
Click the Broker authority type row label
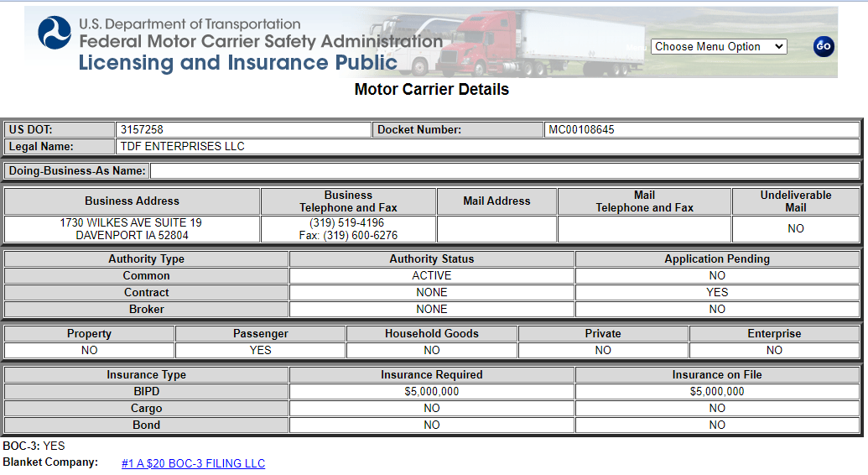tap(146, 309)
